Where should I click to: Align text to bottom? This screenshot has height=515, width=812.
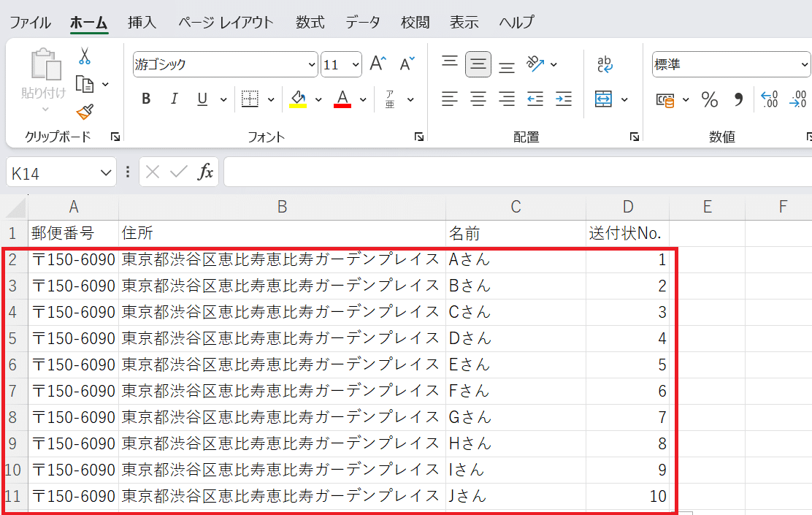click(507, 66)
